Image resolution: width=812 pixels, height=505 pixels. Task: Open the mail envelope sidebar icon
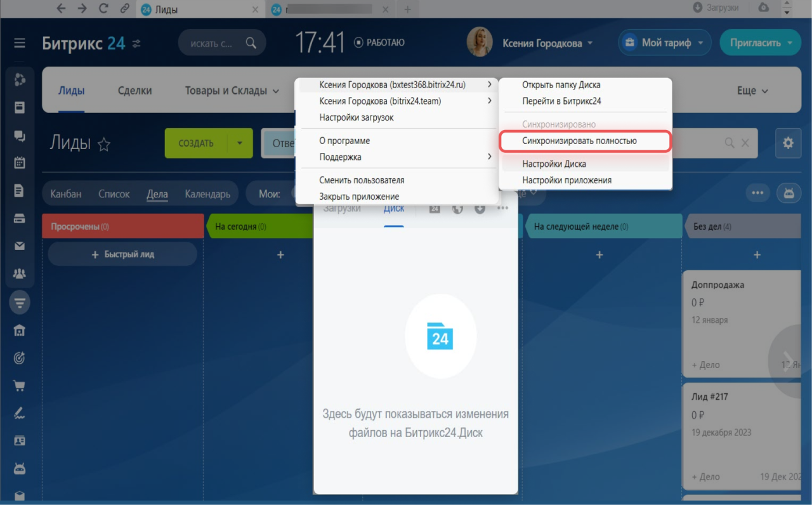[x=20, y=246]
